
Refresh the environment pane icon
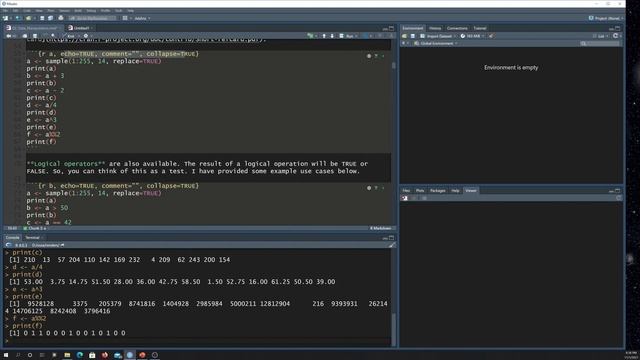click(615, 36)
